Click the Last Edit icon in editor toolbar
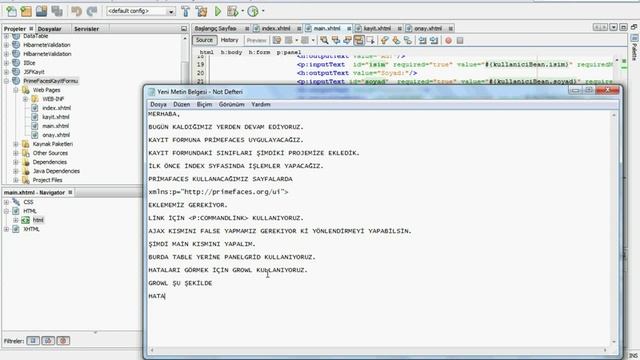Image resolution: width=640 pixels, height=360 pixels. click(277, 40)
